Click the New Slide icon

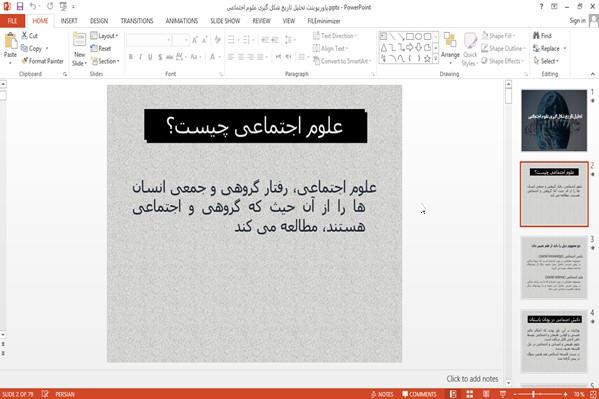[x=79, y=40]
